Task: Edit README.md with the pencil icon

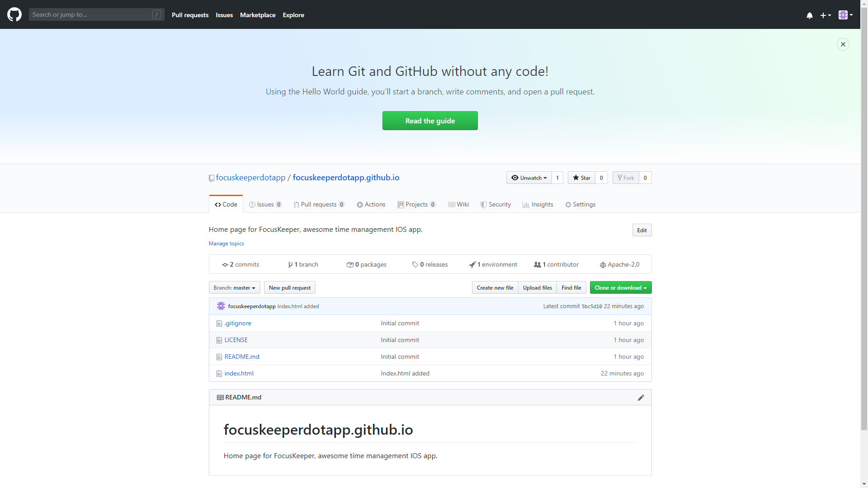Action: click(641, 398)
